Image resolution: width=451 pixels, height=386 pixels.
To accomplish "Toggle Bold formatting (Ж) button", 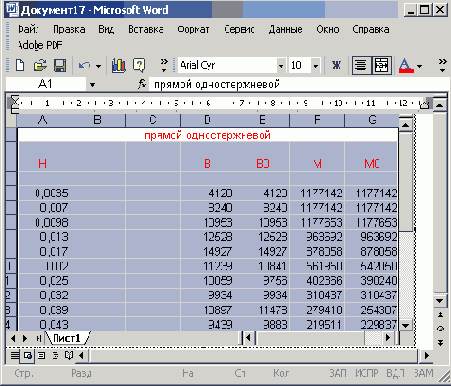I will tap(336, 65).
